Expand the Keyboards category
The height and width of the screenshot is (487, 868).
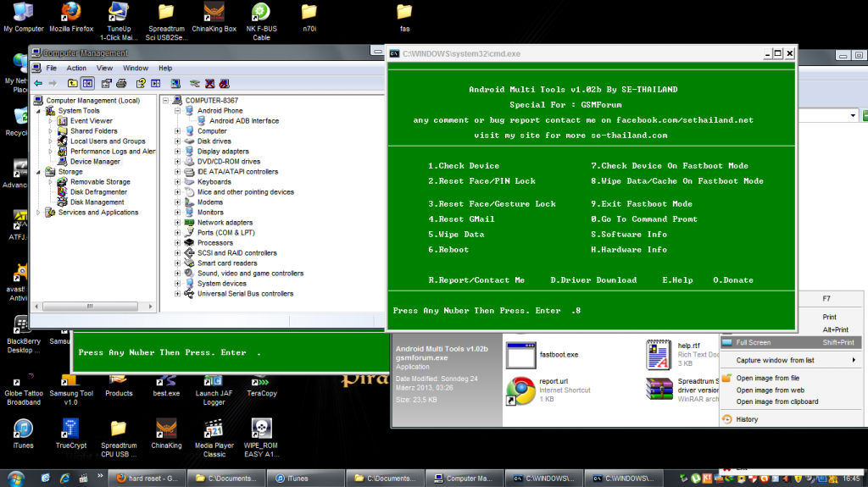tap(178, 181)
